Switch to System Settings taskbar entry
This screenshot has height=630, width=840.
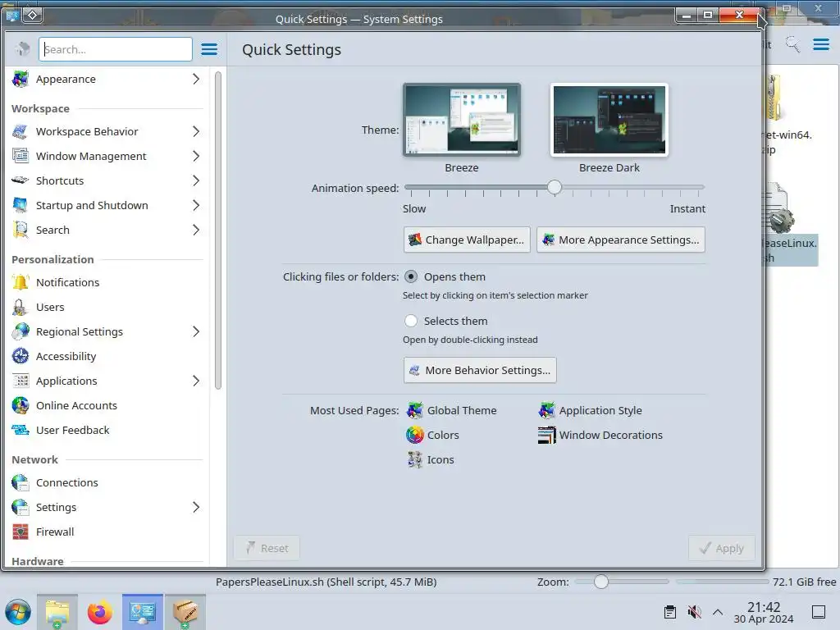pos(143,612)
